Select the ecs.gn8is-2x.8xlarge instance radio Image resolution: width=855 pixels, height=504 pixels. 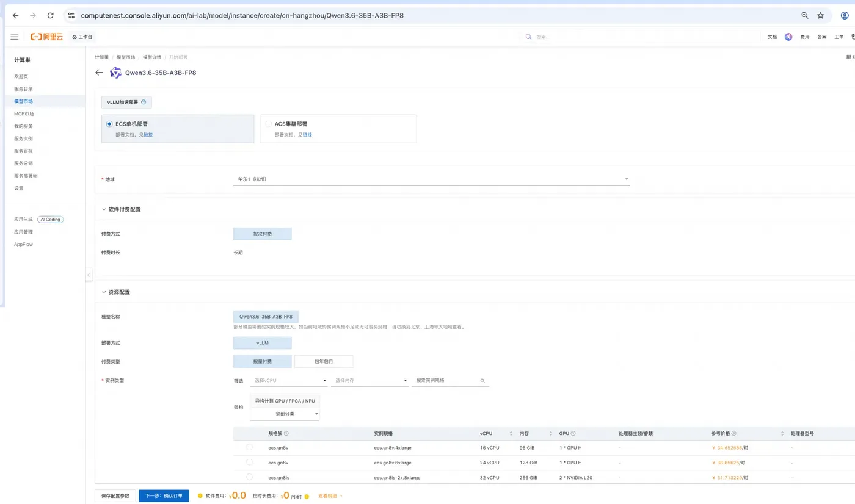(x=249, y=477)
